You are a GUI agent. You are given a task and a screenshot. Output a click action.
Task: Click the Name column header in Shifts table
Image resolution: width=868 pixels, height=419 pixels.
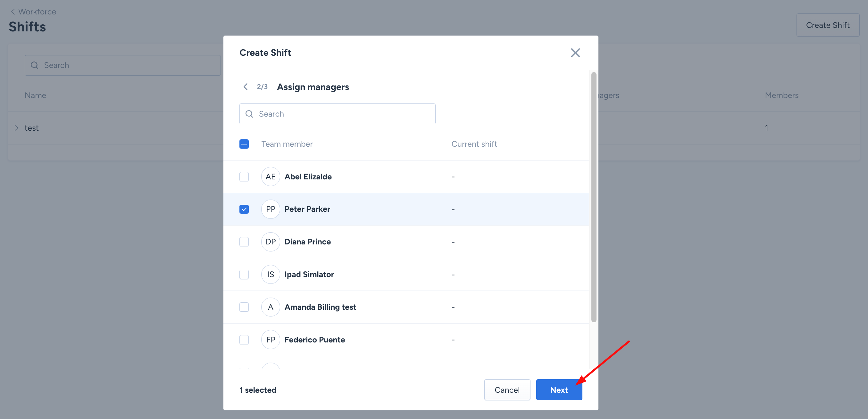click(35, 95)
